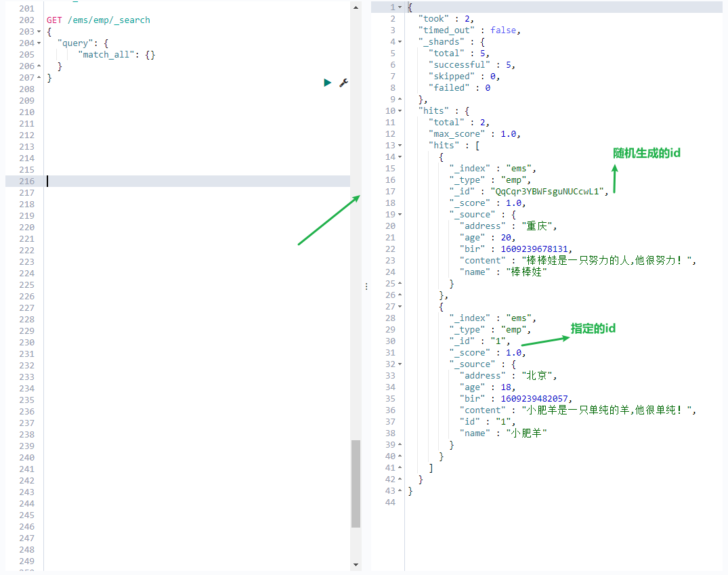Image resolution: width=728 pixels, height=575 pixels.
Task: Click the pane splitter dots handle
Action: (x=366, y=286)
